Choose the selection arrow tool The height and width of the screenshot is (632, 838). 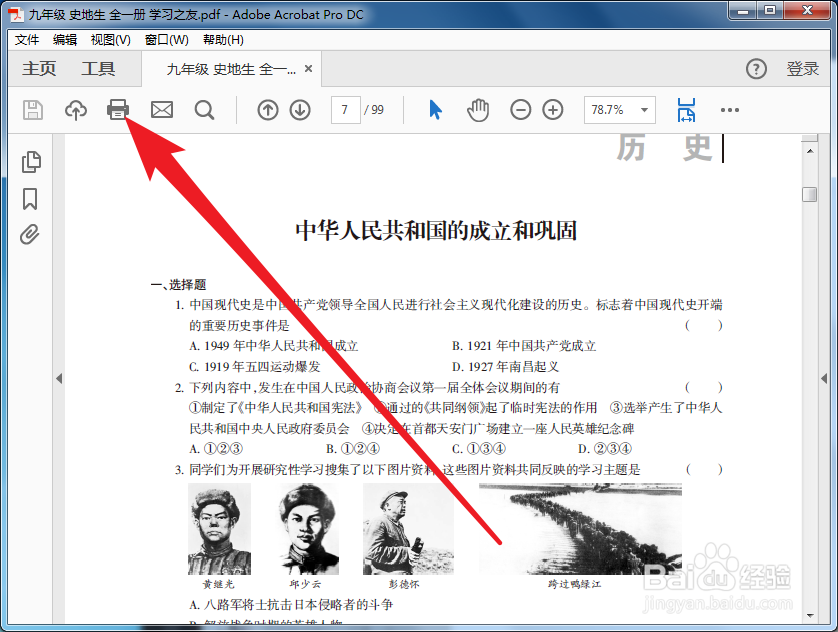pyautogui.click(x=435, y=110)
